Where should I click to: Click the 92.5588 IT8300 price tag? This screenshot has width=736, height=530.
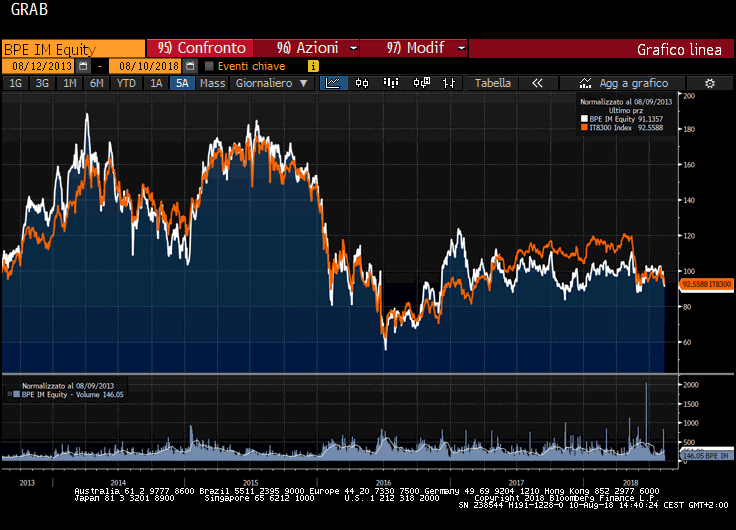click(706, 284)
